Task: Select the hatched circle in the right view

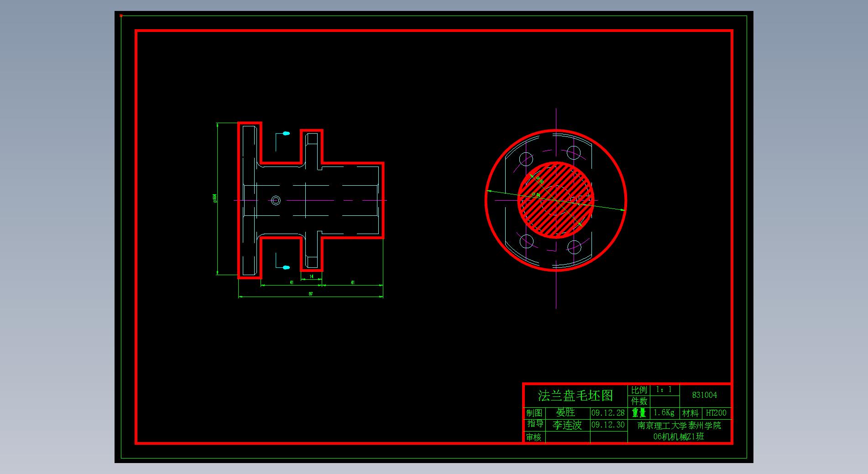Action: (x=556, y=200)
